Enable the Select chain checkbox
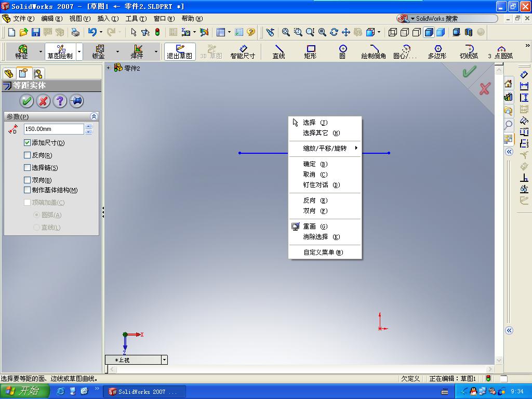 coord(28,168)
